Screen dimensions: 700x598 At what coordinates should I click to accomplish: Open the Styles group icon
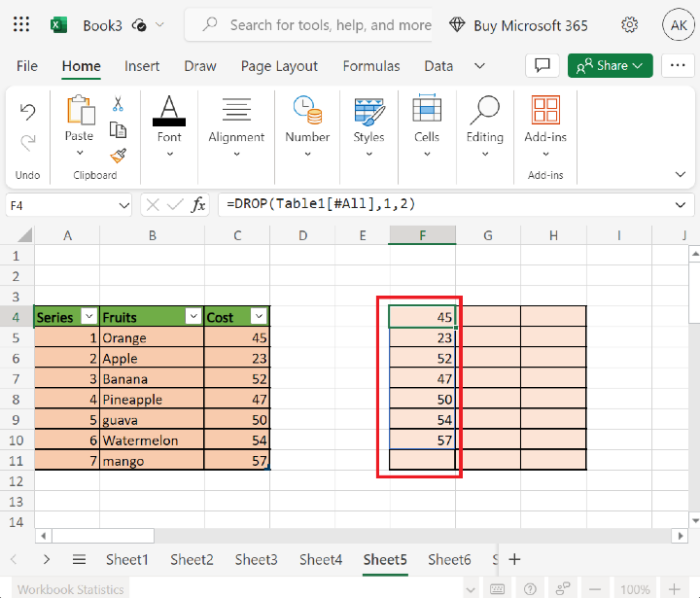pyautogui.click(x=368, y=112)
